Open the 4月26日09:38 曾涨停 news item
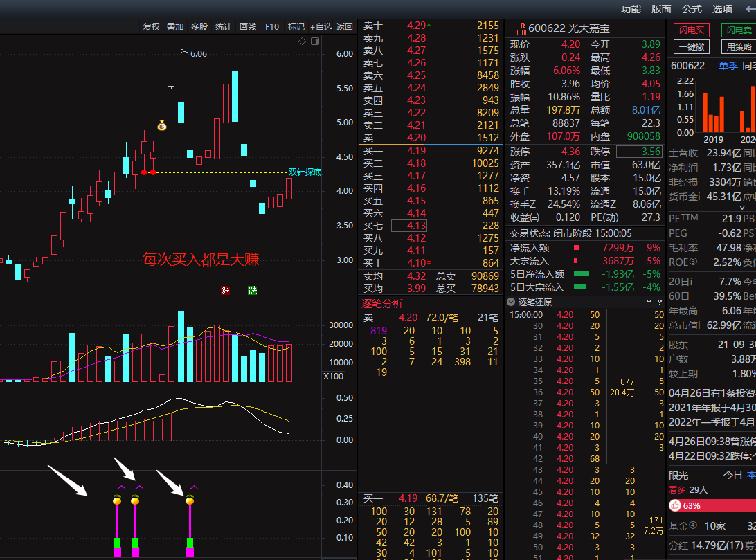Viewport: 756px width, 560px height. pyautogui.click(x=712, y=442)
